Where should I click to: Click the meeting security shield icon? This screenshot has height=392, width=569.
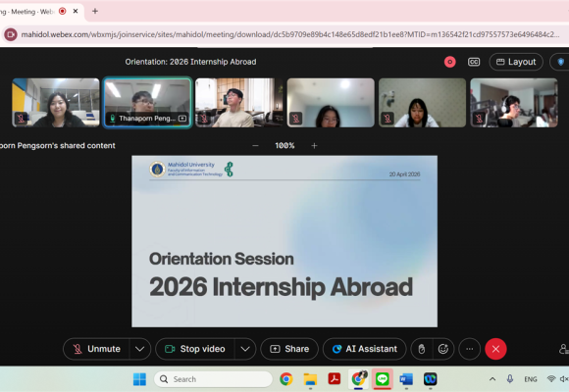tap(560, 62)
